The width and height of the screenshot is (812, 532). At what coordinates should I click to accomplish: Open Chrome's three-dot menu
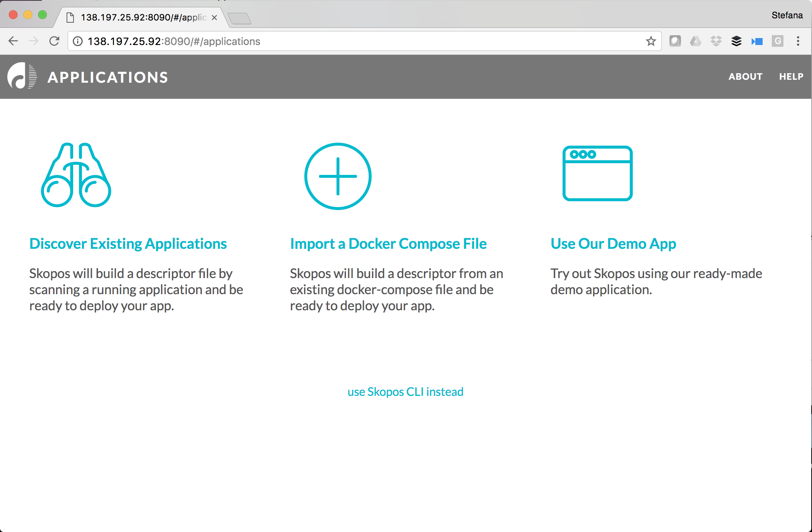[798, 41]
